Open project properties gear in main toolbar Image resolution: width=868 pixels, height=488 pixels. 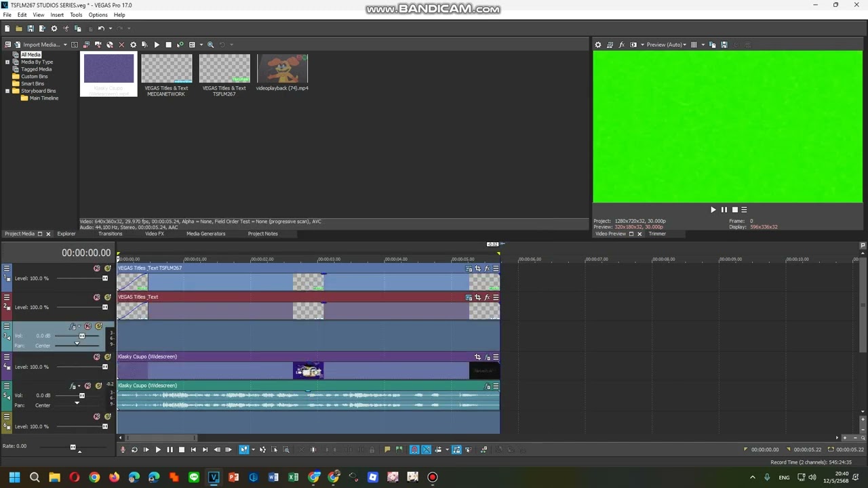tap(54, 28)
